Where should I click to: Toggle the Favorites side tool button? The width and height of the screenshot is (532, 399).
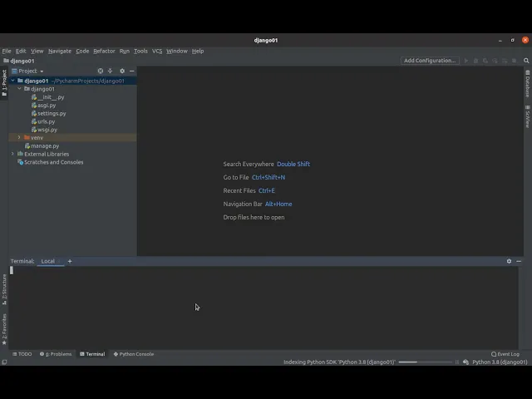4,329
